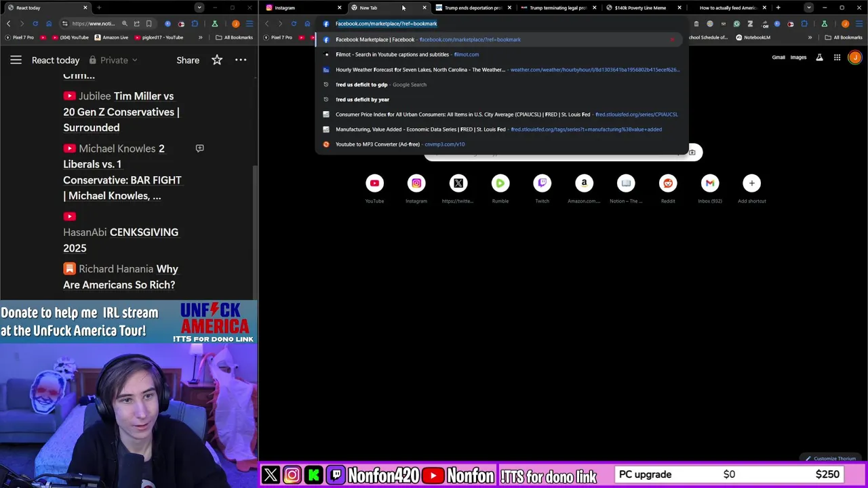
Task: Open the Amazon shortcut tile
Action: point(584,188)
